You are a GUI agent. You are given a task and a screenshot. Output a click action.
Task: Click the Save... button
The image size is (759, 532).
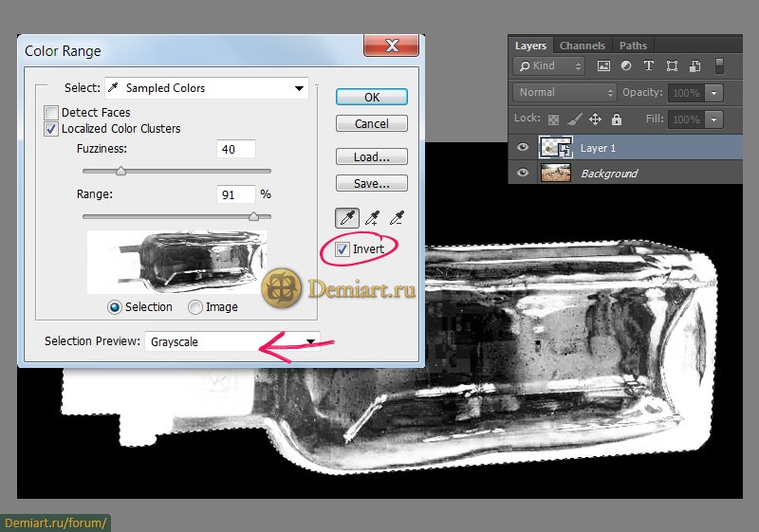click(372, 184)
